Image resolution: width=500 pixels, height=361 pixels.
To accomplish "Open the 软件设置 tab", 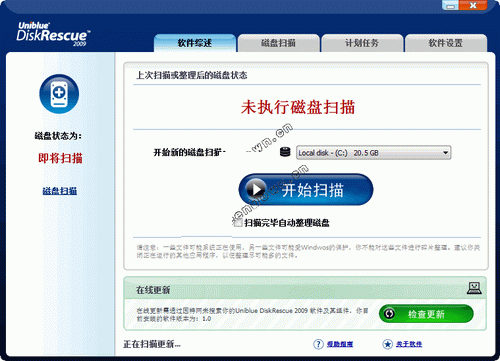I will (x=446, y=43).
